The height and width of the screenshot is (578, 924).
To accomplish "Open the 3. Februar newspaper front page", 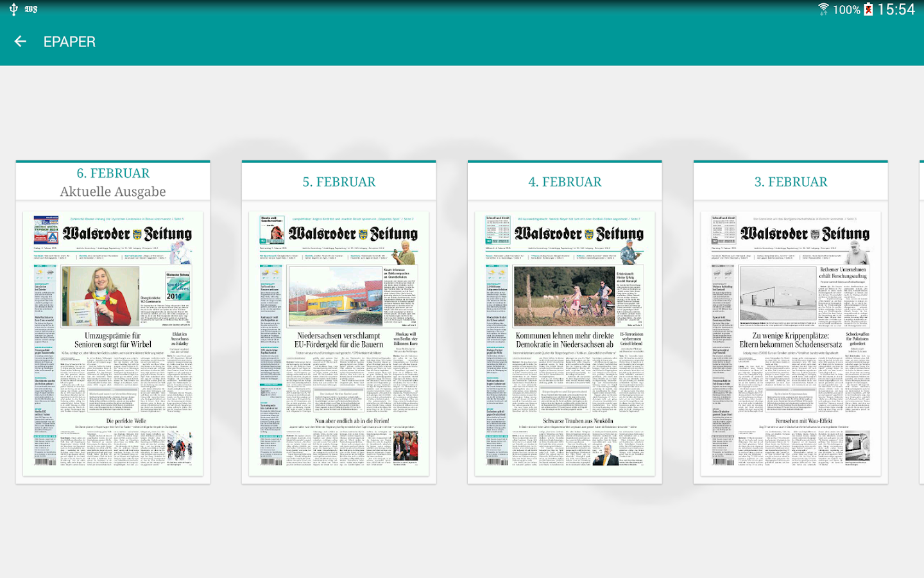I will click(x=791, y=344).
